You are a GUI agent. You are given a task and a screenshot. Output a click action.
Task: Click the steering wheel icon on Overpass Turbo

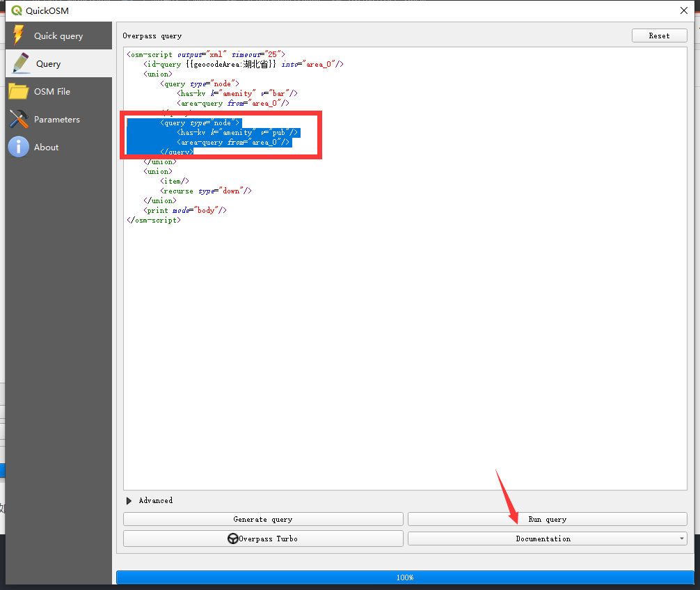point(232,539)
